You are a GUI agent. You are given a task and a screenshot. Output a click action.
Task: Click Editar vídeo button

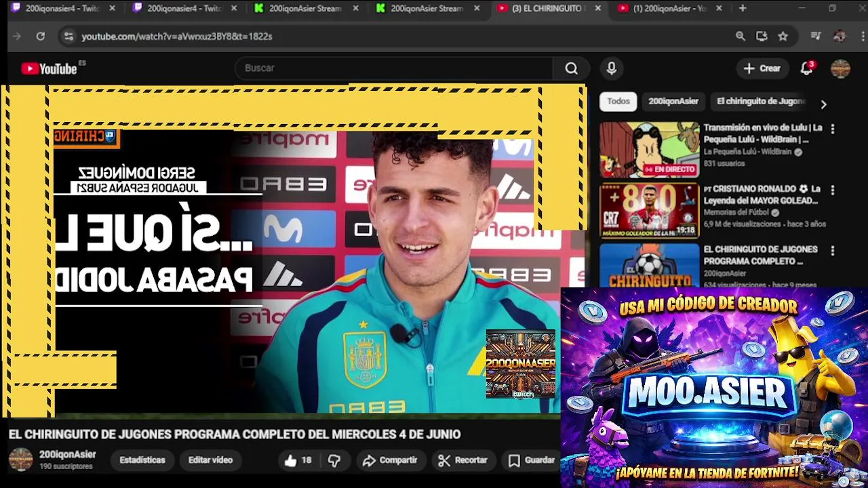point(210,460)
